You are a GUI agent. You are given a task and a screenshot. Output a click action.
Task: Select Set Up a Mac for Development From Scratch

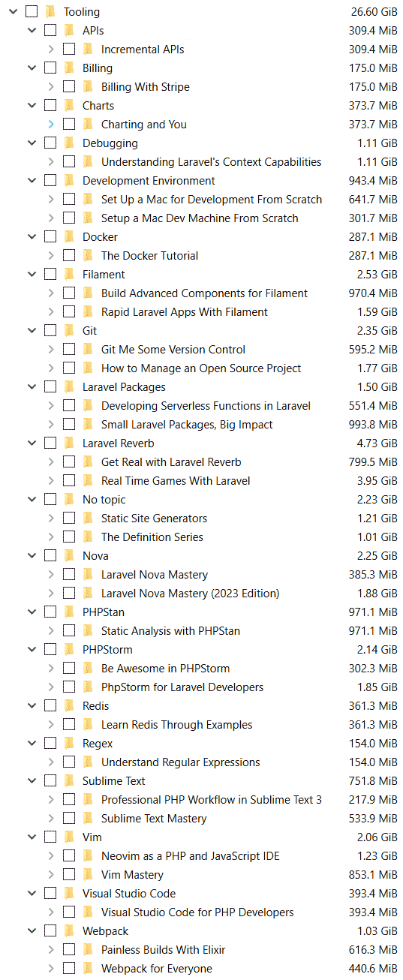click(212, 199)
